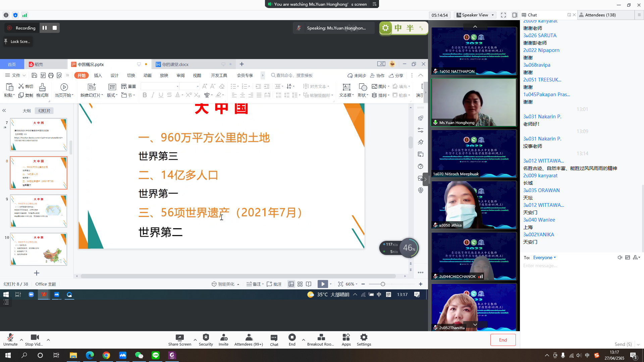Toggle the Chat panel button
The height and width of the screenshot is (362, 644).
pos(274,340)
